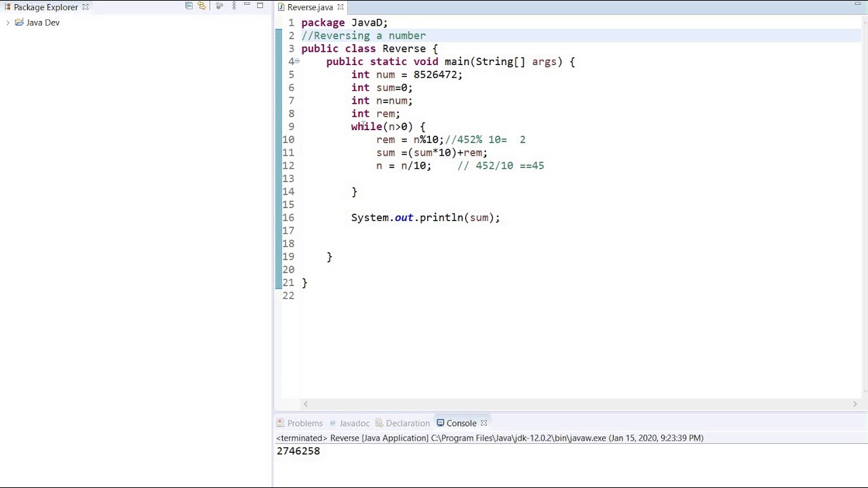Click the 'while(n>0)' statement
The width and height of the screenshot is (868, 488).
pos(382,127)
